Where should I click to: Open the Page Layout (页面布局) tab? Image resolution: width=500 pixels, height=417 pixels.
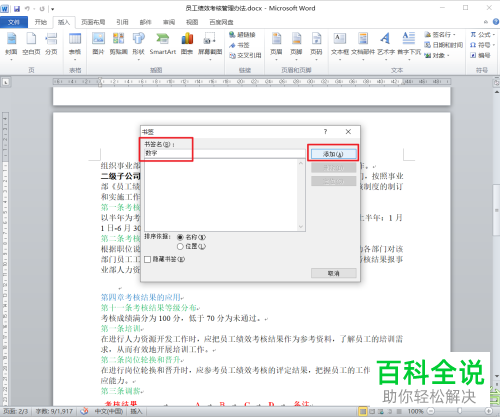pos(93,22)
